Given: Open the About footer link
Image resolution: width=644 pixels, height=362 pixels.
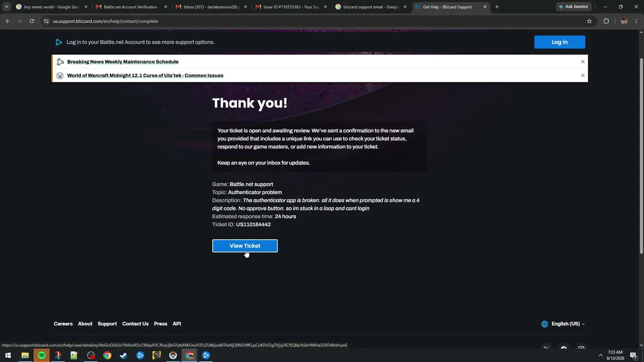Looking at the screenshot, I should [x=85, y=324].
